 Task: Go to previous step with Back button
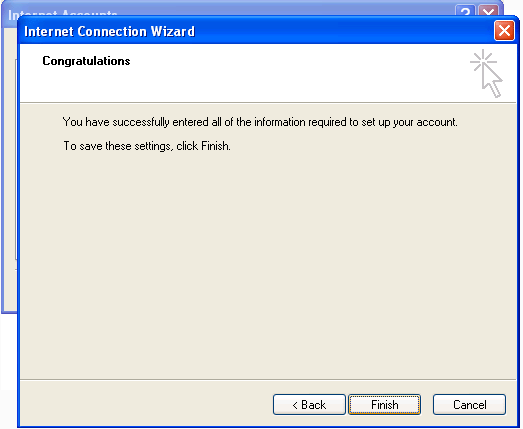309,405
